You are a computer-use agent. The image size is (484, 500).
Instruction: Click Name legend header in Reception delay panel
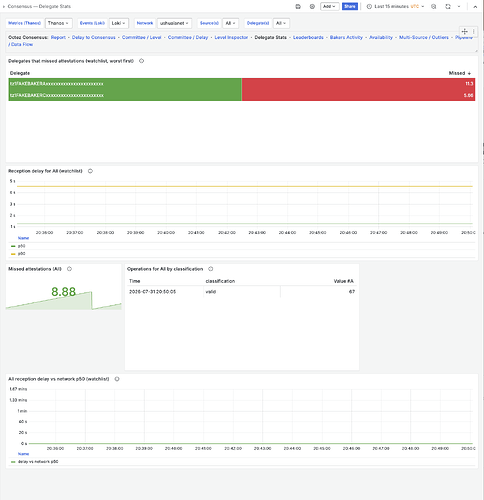(23, 238)
